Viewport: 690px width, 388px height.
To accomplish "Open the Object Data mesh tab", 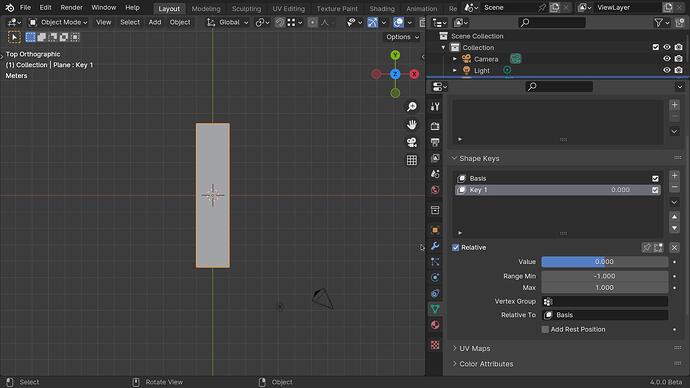I will point(435,309).
